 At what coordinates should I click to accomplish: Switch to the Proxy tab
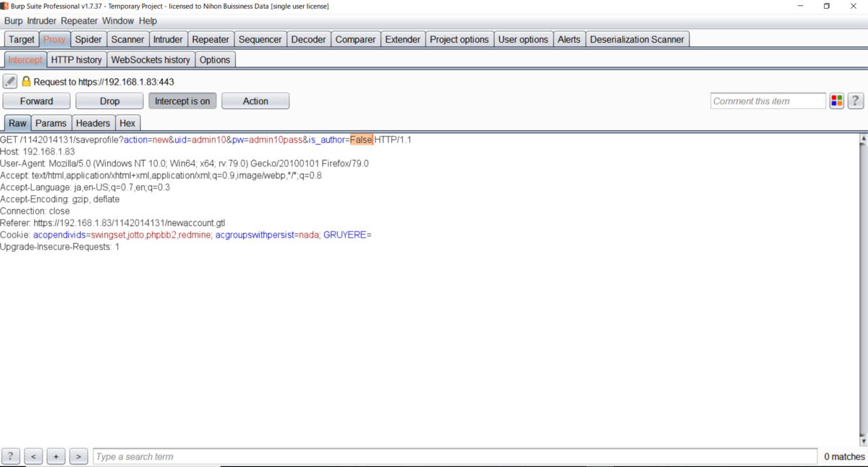point(54,39)
